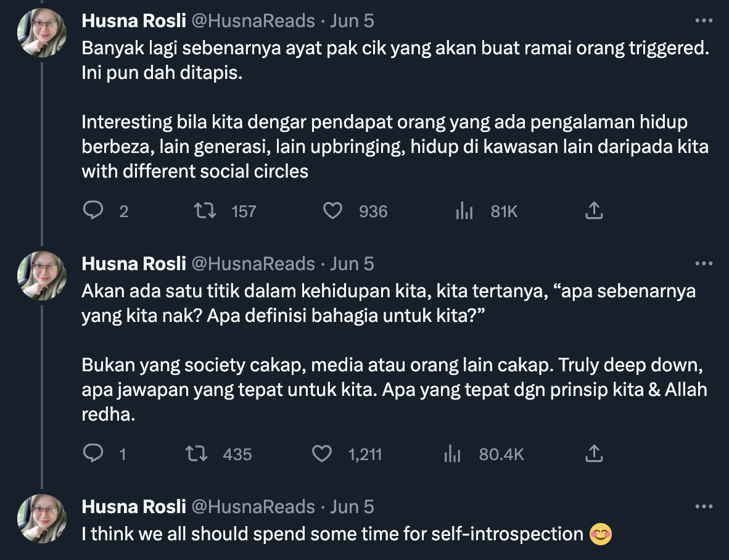Like the tweet with 936 likes
The image size is (729, 560).
coord(333,212)
